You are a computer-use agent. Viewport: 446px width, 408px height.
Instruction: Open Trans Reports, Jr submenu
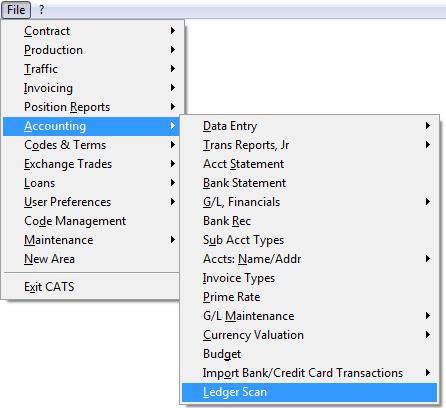[x=309, y=145]
